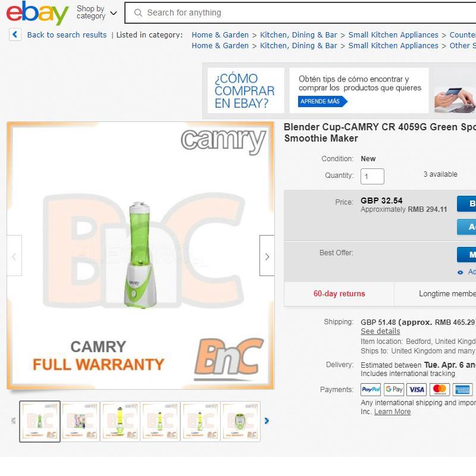Click the eBay logo
Screen dimensions: 476x476
37,12
